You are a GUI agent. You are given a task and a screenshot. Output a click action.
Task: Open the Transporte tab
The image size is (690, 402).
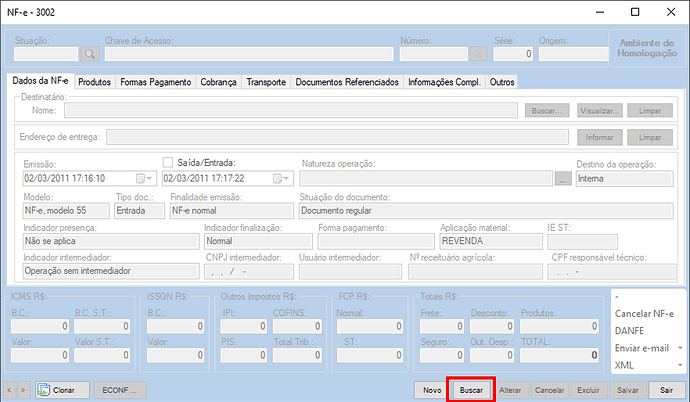(x=266, y=82)
